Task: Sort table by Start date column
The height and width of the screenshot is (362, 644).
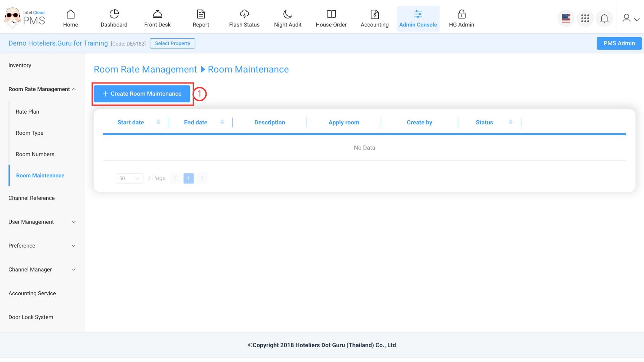Action: (x=158, y=122)
